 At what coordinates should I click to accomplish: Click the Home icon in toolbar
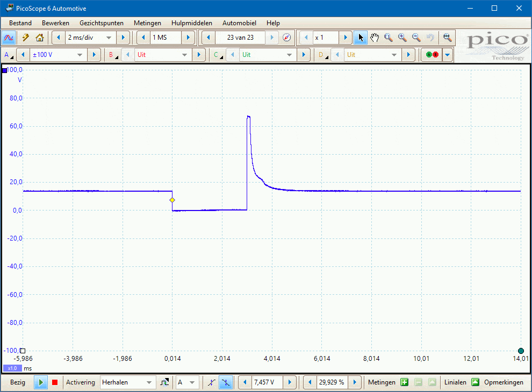pyautogui.click(x=40, y=38)
